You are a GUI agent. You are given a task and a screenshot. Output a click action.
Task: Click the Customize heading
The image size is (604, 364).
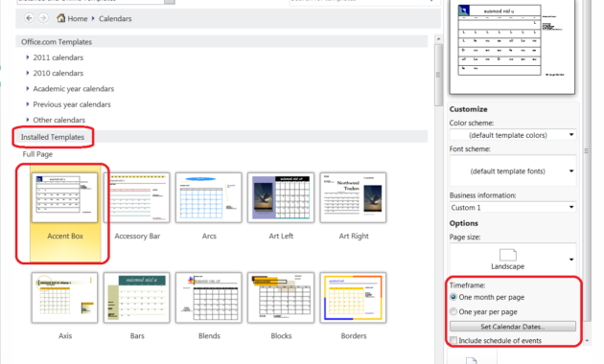[x=469, y=109]
